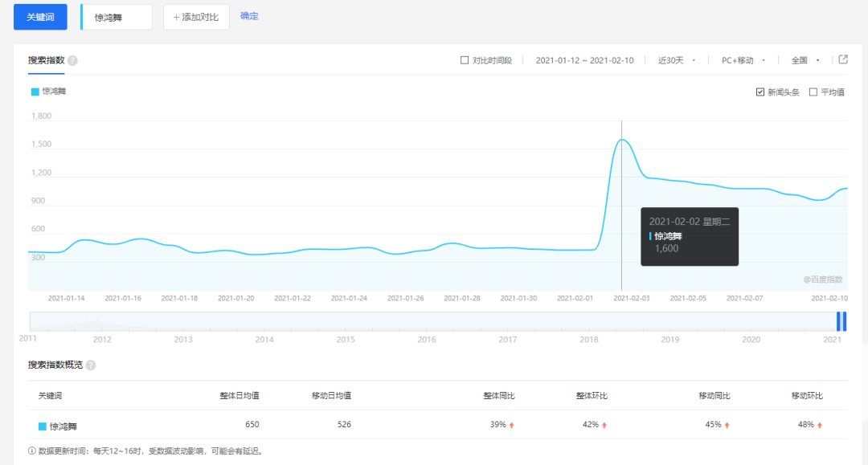Uncheck the 新闻头条 checkbox
The width and height of the screenshot is (868, 465).
(x=760, y=92)
